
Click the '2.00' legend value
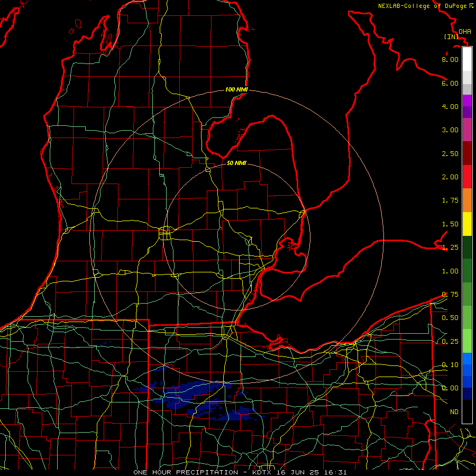450,177
